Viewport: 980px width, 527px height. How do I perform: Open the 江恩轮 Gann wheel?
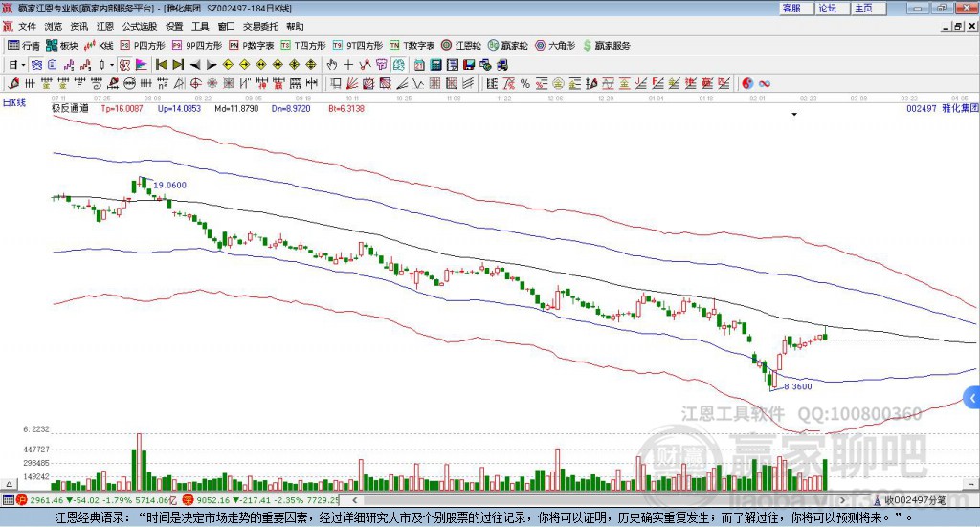[x=461, y=46]
